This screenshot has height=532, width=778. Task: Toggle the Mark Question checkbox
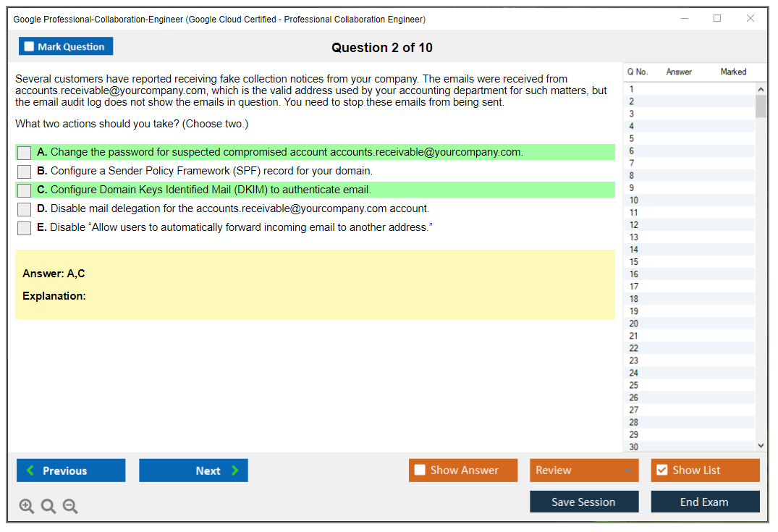pyautogui.click(x=30, y=47)
